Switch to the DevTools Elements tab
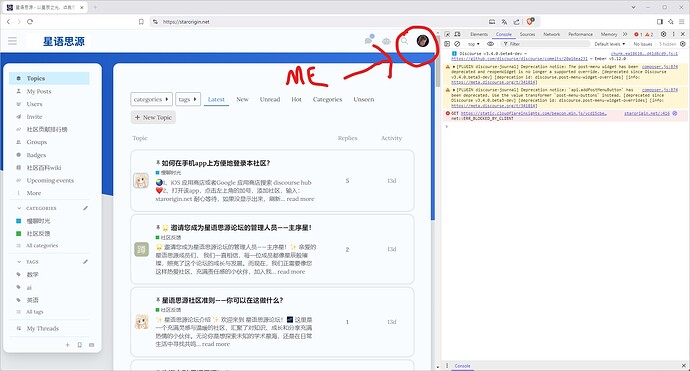This screenshot has height=371, width=690. (x=479, y=34)
